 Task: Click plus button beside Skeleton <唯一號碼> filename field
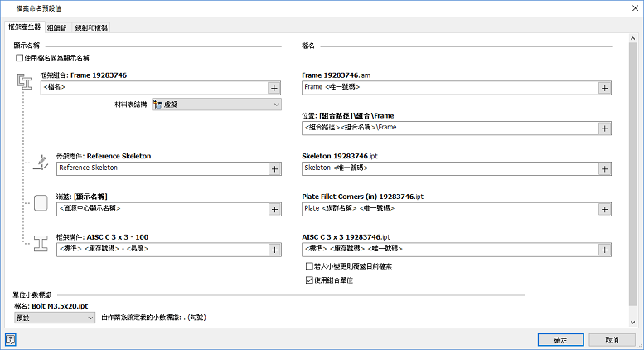(x=604, y=168)
